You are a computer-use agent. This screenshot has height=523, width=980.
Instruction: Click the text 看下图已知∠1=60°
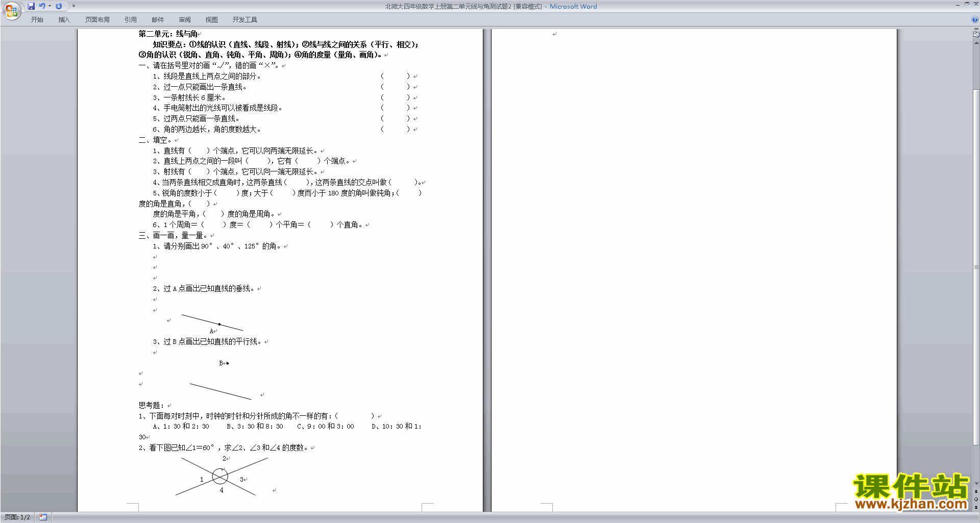click(x=182, y=447)
